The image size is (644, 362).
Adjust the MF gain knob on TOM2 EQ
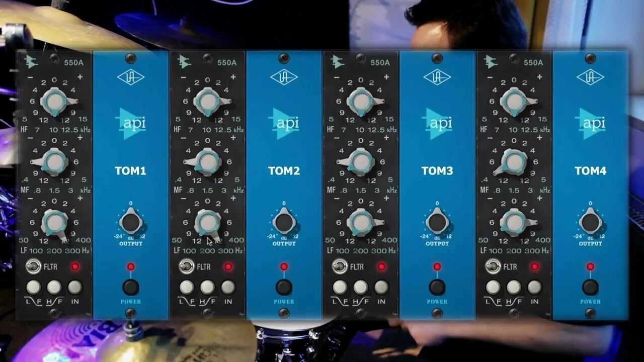[207, 162]
